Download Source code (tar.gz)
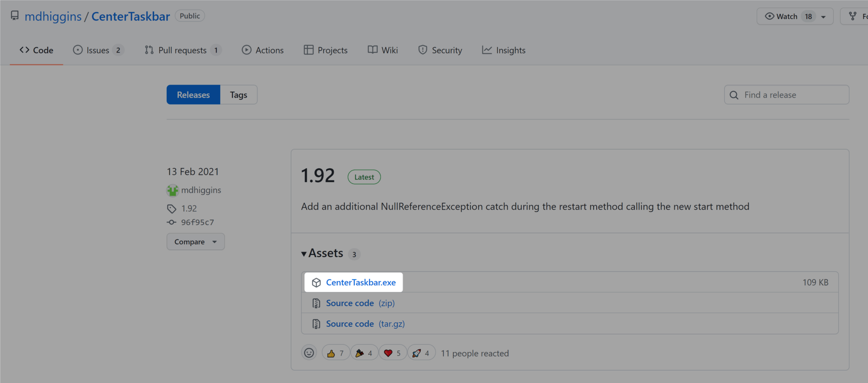This screenshot has width=868, height=383. (x=365, y=324)
